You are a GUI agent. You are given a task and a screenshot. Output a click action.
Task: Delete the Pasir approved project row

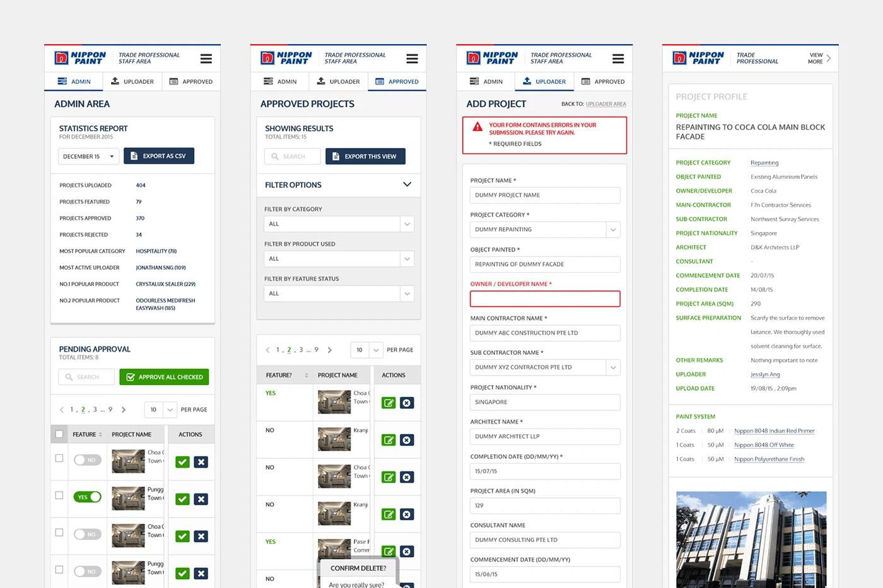(x=407, y=551)
